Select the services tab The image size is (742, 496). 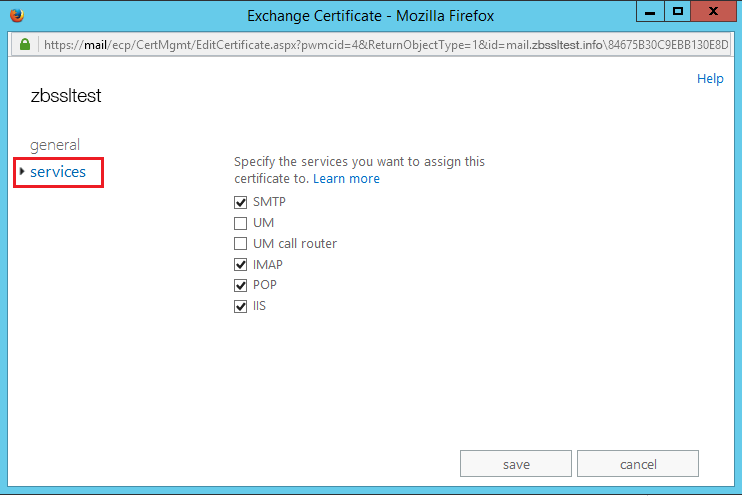58,172
